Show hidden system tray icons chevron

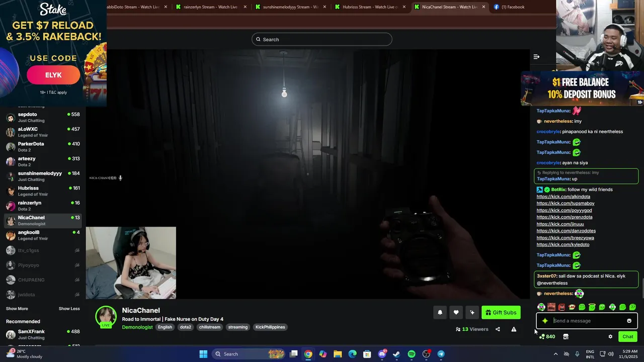coord(555,354)
